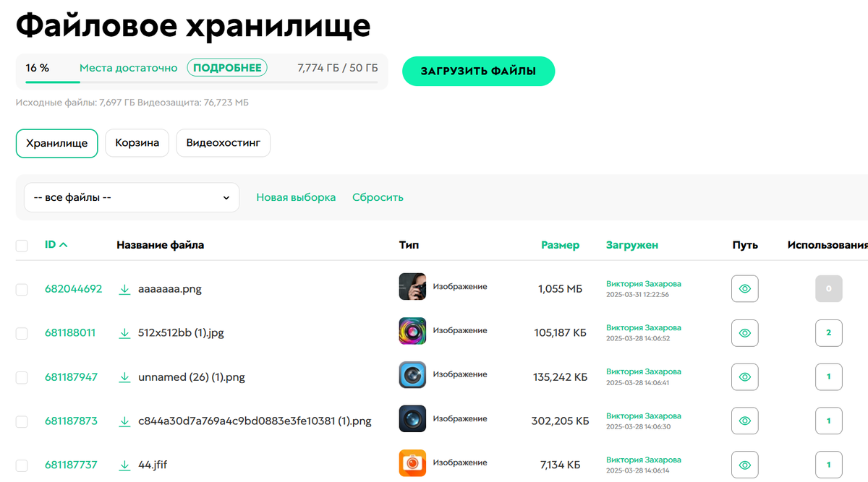Image resolution: width=868 pixels, height=482 pixels.
Task: Open thumbnail of c844a30d7a769a4c9bd0883e3fe10381 (1).png
Action: 412,419
